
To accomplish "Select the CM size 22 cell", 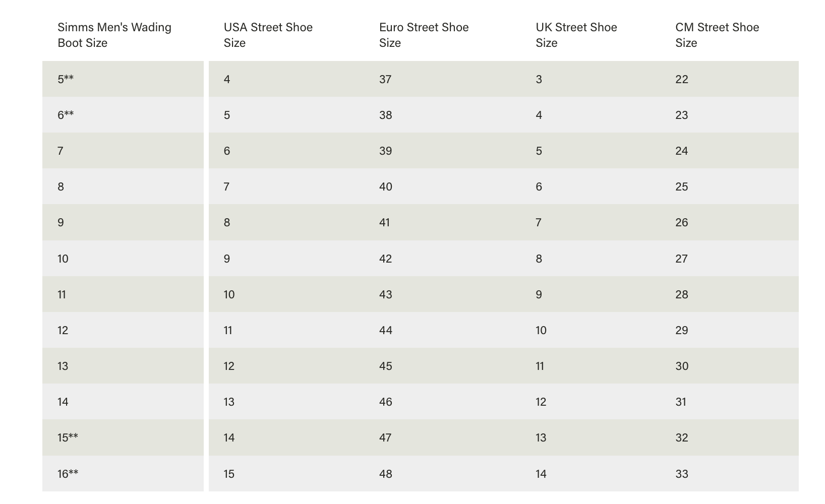I will point(682,79).
